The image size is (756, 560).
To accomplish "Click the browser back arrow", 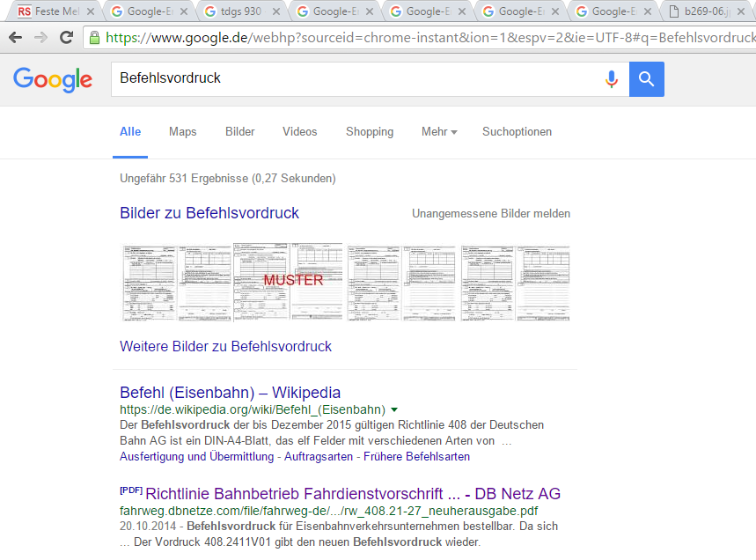I will click(x=16, y=37).
